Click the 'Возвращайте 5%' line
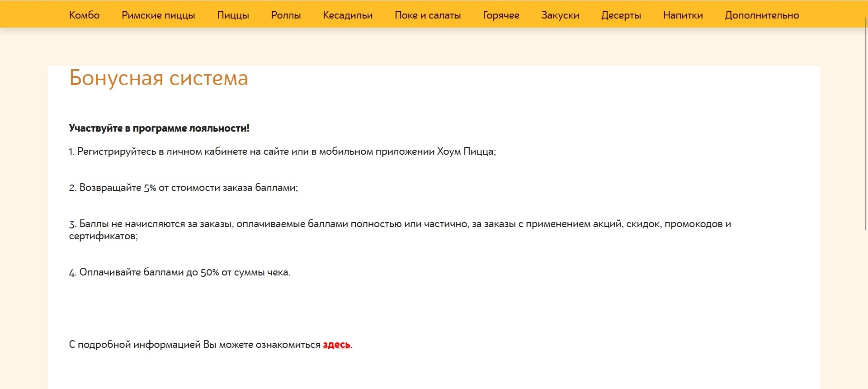 coord(184,188)
